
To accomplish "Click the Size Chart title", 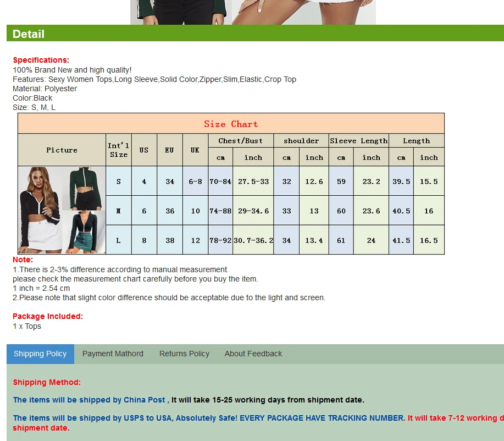I will point(231,124).
